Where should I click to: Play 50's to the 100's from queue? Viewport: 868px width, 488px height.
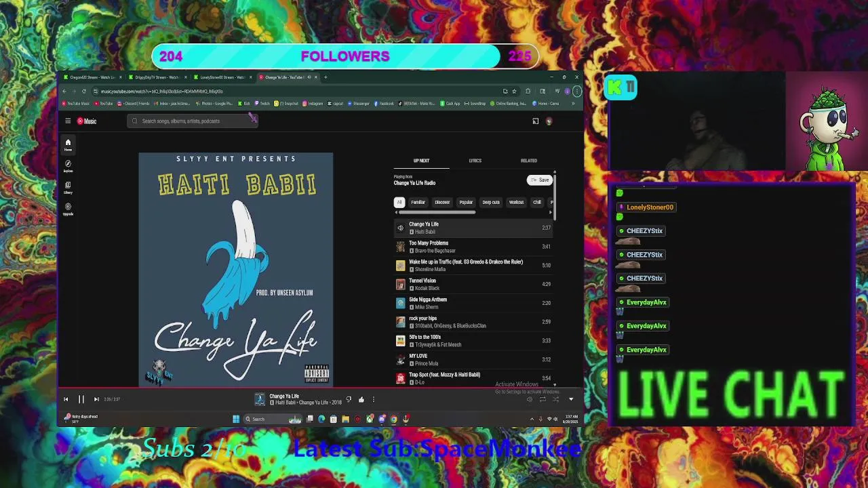[x=473, y=341]
